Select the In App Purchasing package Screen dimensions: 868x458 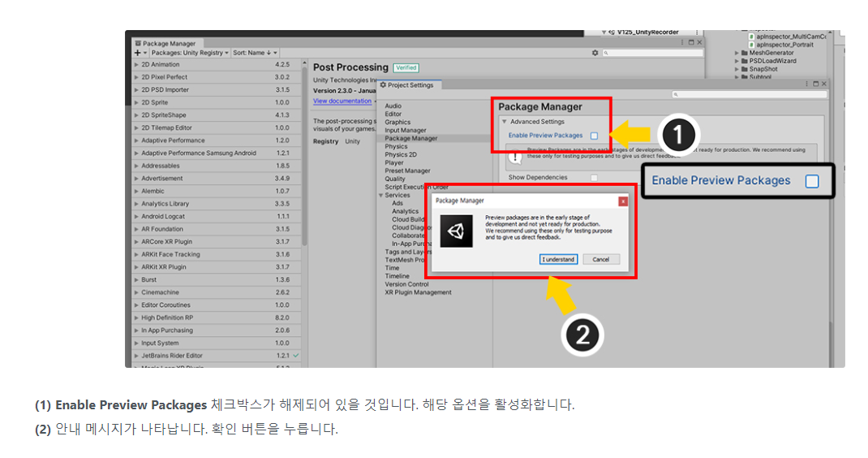click(x=217, y=331)
